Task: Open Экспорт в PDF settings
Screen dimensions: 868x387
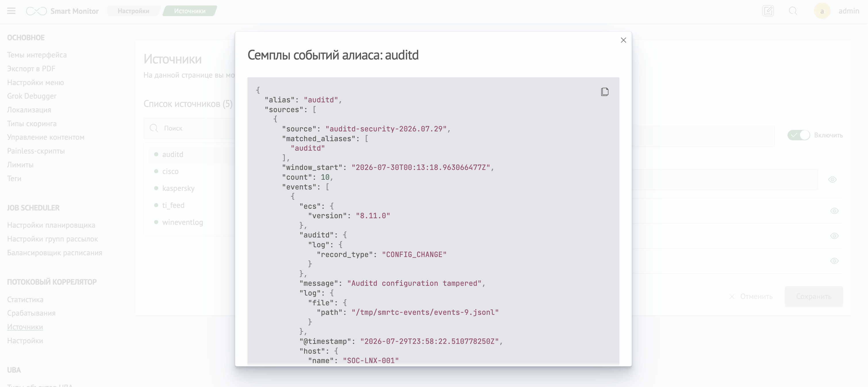Action: pyautogui.click(x=31, y=69)
